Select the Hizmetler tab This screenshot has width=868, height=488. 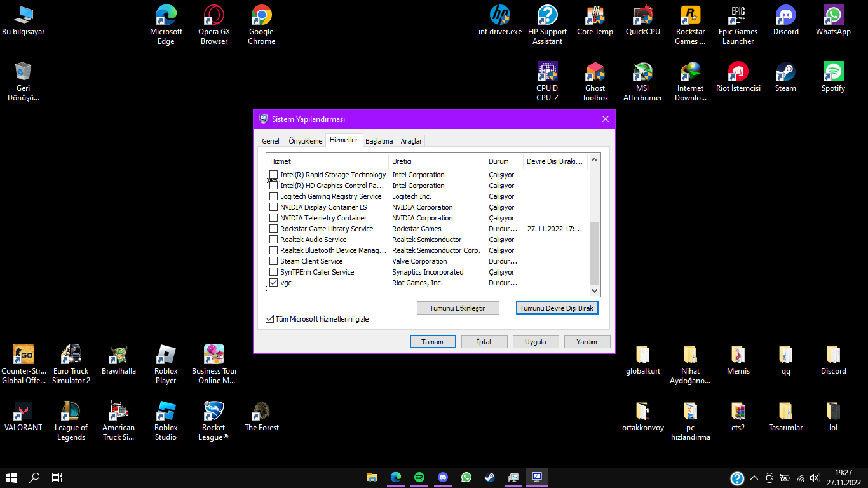click(344, 140)
